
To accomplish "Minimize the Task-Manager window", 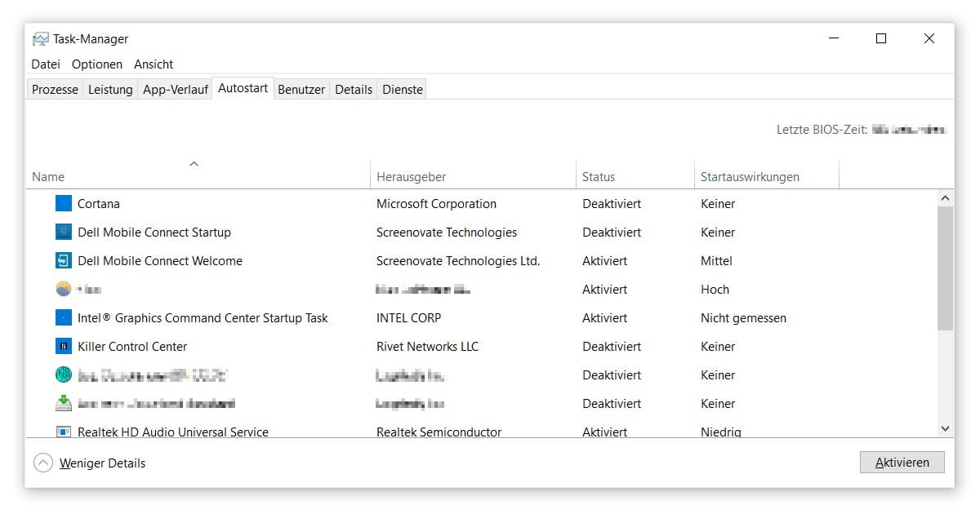I will pos(833,38).
